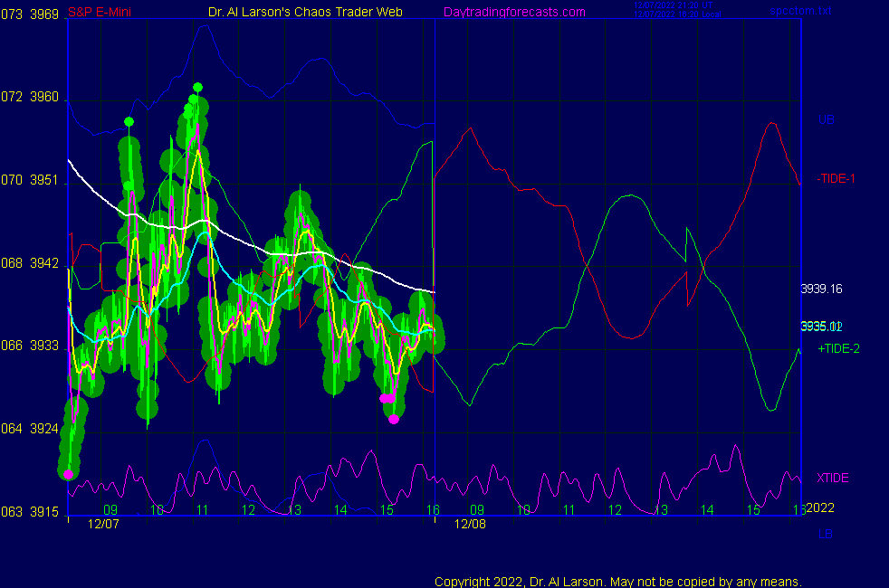Click the '12' hour label of 12/08 session
889x588 pixels.
pyautogui.click(x=616, y=510)
